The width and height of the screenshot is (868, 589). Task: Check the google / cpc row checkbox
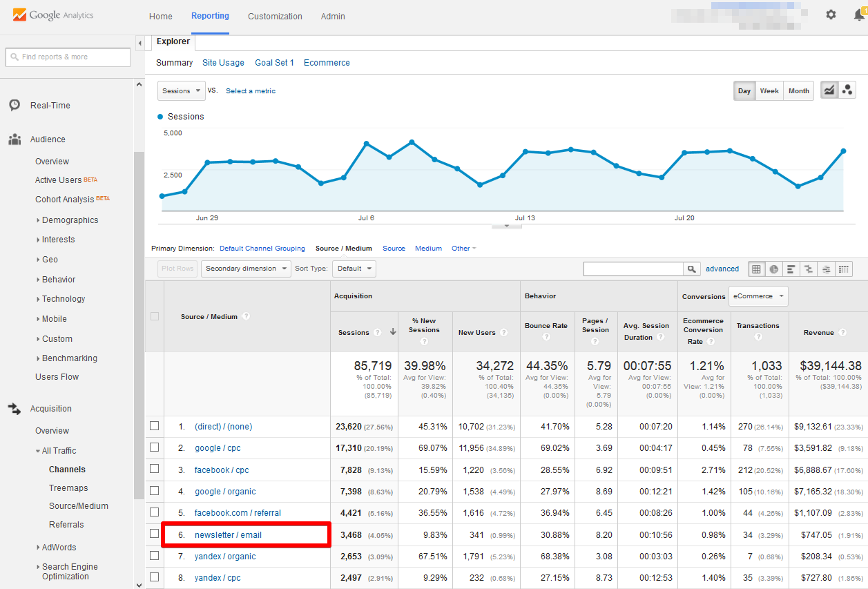[155, 447]
